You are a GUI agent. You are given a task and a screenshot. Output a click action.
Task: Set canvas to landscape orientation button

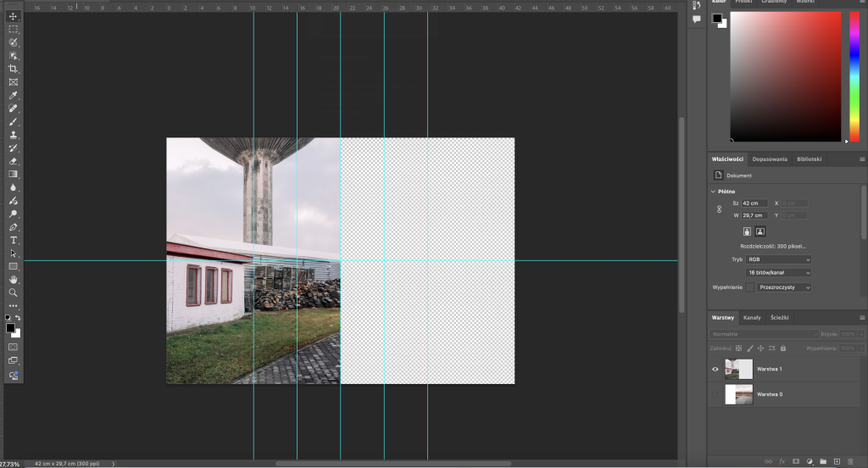[760, 231]
